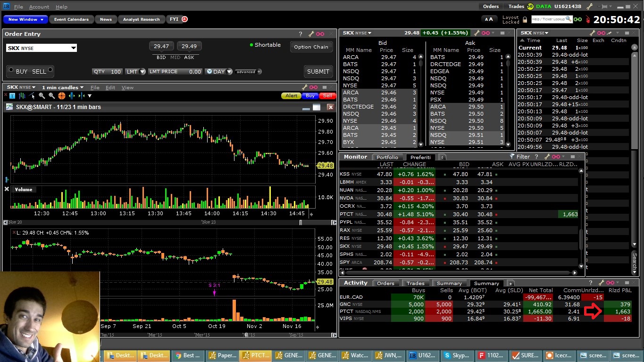Click FYI notification badge count
The image size is (644, 362).
184,19
